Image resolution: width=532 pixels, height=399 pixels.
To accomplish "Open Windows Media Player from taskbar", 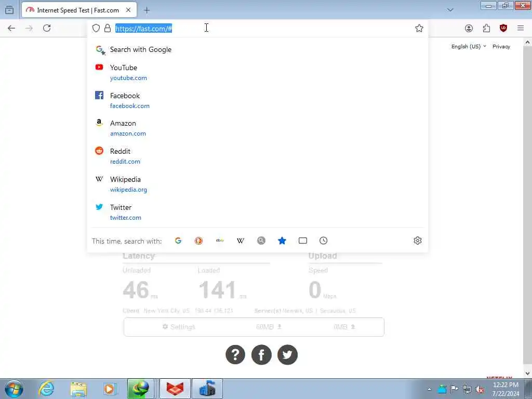I will pyautogui.click(x=110, y=389).
